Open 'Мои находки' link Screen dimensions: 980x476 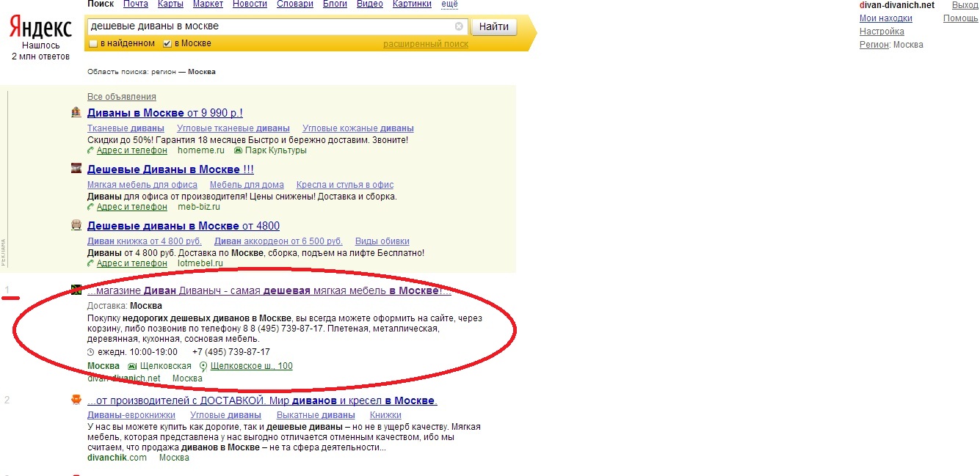(x=886, y=18)
